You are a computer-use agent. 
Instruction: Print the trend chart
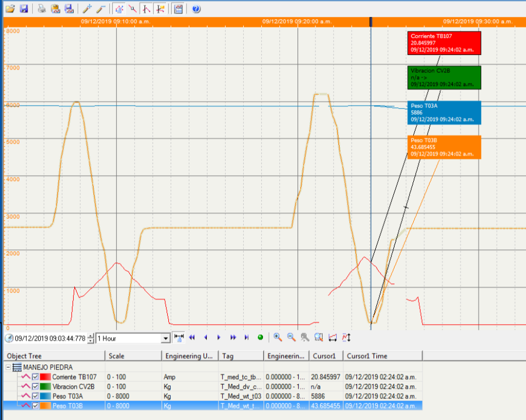pos(42,9)
